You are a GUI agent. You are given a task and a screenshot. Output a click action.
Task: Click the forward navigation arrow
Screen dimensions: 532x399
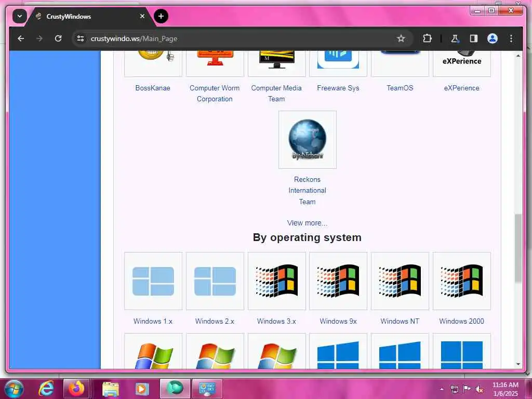[39, 38]
